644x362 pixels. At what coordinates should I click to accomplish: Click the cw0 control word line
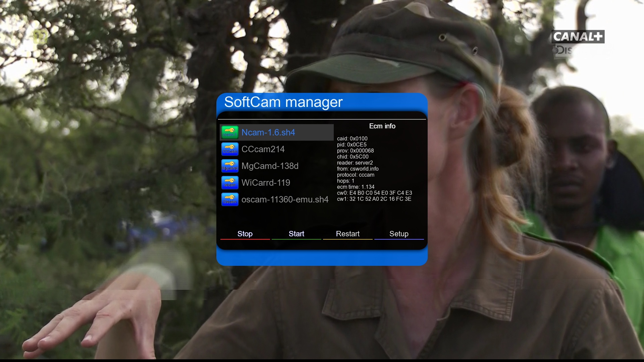point(374,193)
